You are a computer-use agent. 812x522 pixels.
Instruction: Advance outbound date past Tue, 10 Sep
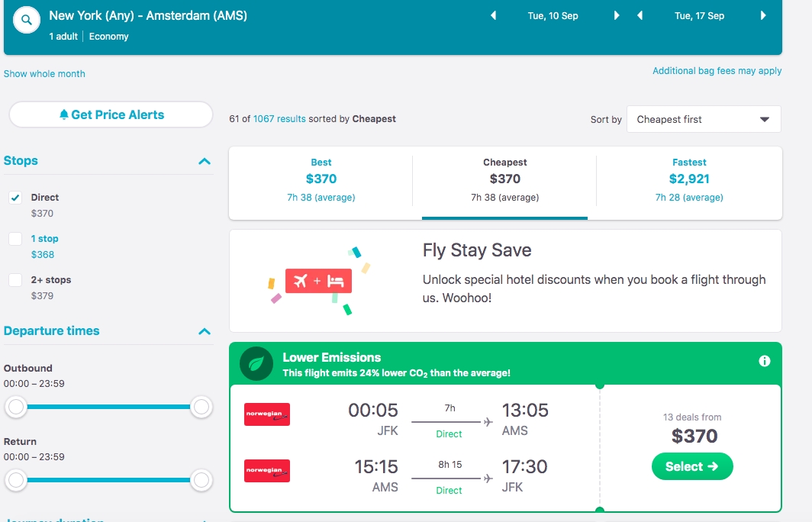pos(617,15)
